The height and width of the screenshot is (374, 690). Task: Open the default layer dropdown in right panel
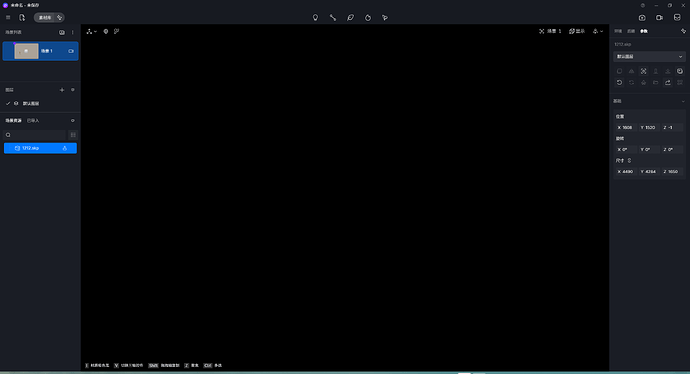(x=649, y=57)
